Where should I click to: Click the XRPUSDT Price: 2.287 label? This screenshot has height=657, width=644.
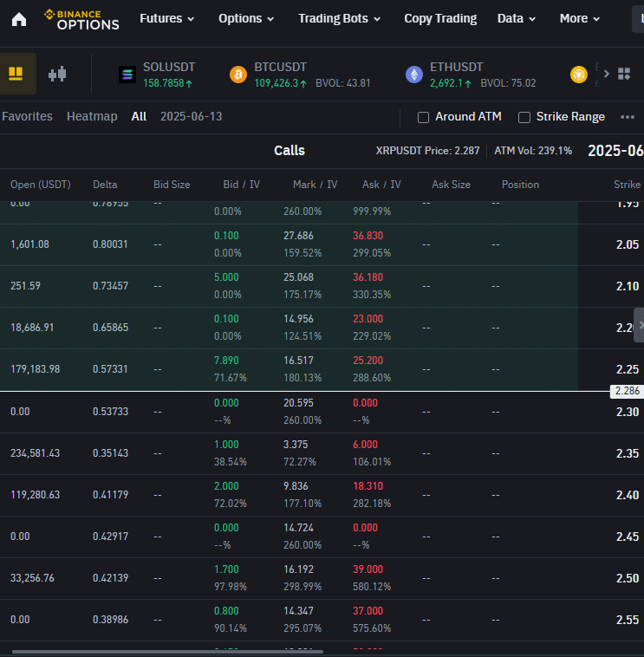[427, 151]
